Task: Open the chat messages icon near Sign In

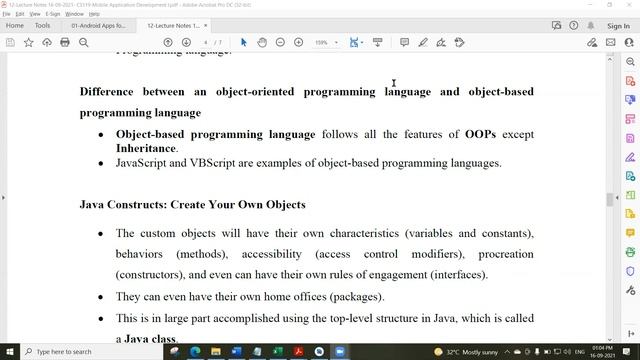Action: tap(556, 25)
